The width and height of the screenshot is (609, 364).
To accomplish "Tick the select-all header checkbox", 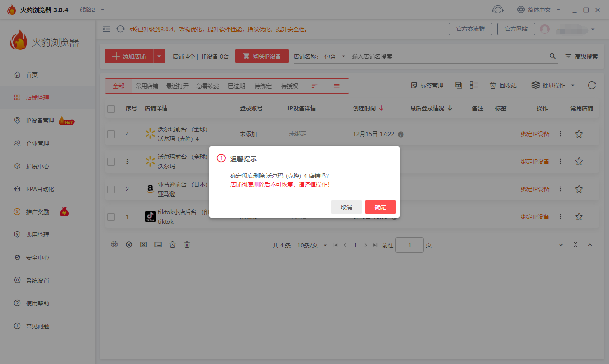I will (111, 108).
